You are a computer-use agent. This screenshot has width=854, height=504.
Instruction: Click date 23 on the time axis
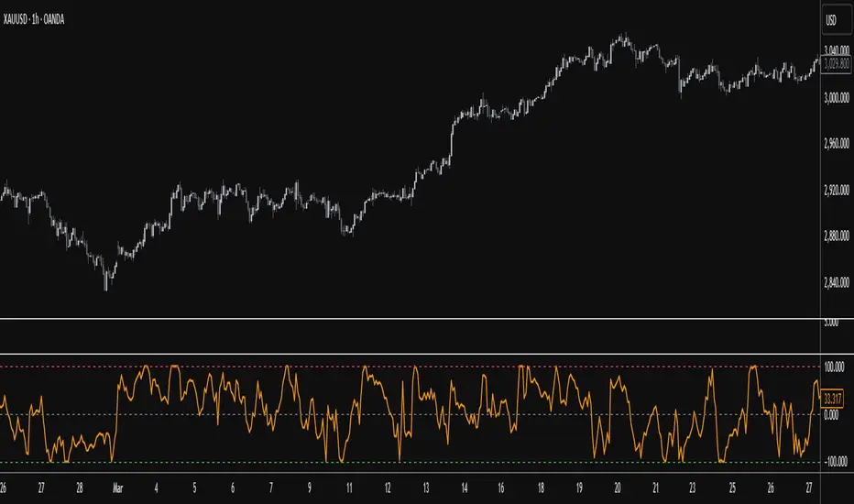tap(692, 488)
